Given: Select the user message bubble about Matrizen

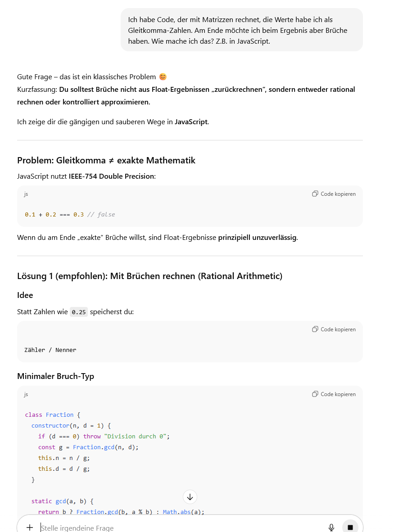Looking at the screenshot, I should pos(241,30).
